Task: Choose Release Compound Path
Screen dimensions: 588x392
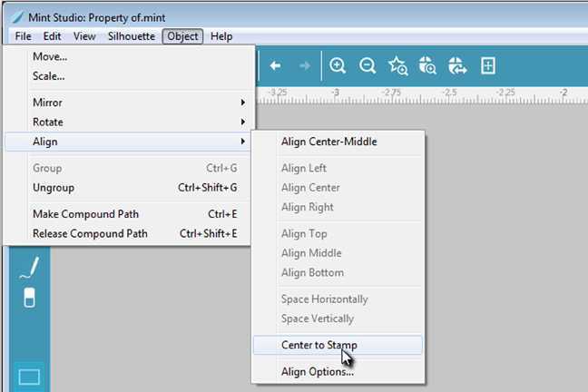Action: click(x=128, y=233)
